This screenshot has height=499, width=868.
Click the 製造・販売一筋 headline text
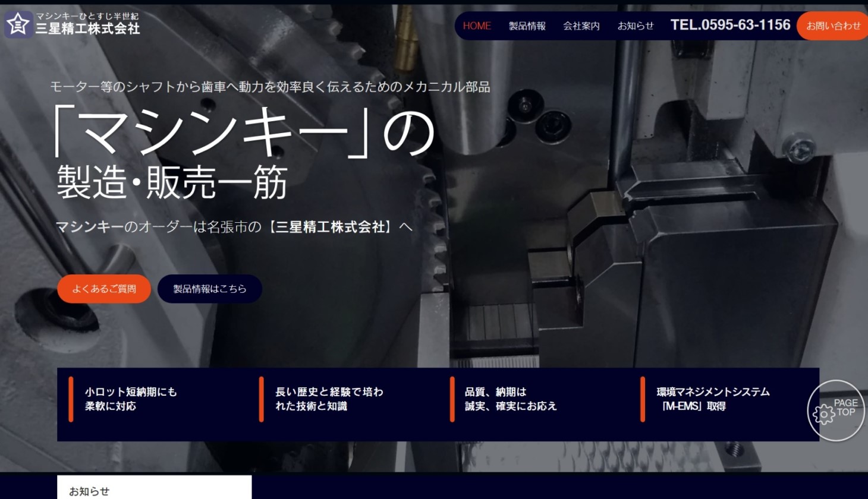[172, 182]
